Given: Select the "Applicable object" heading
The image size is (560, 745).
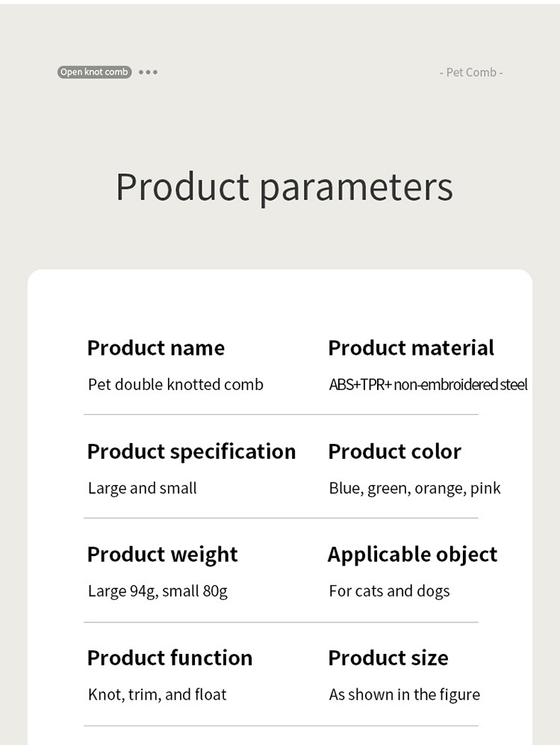Looking at the screenshot, I should tap(412, 554).
